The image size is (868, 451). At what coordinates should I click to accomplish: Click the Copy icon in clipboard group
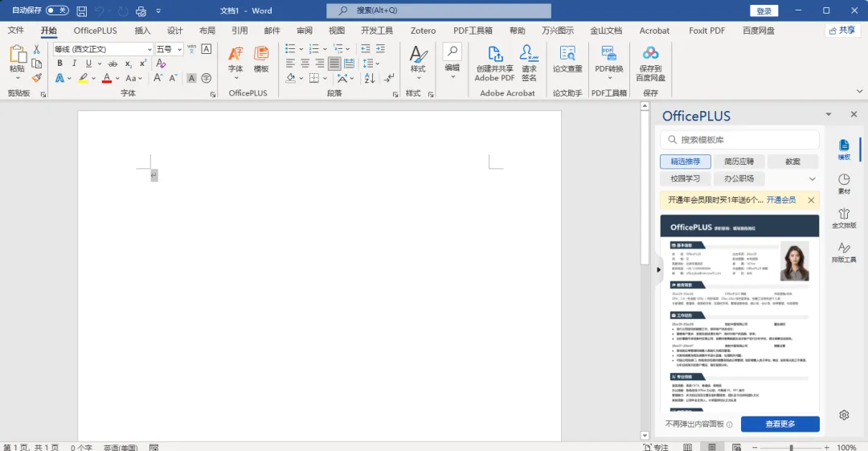(x=36, y=64)
